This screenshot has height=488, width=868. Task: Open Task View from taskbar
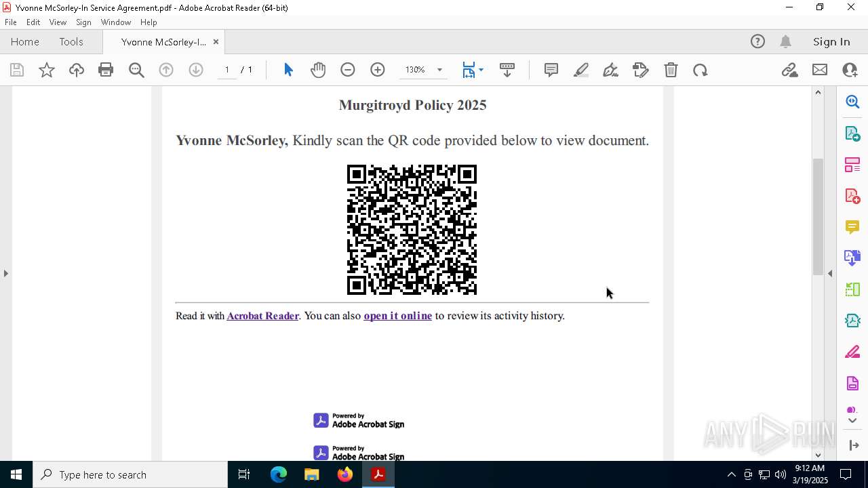coord(244,474)
